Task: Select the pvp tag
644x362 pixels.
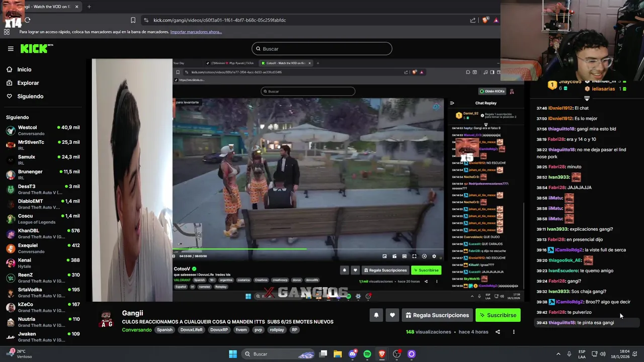Action: pos(259,330)
